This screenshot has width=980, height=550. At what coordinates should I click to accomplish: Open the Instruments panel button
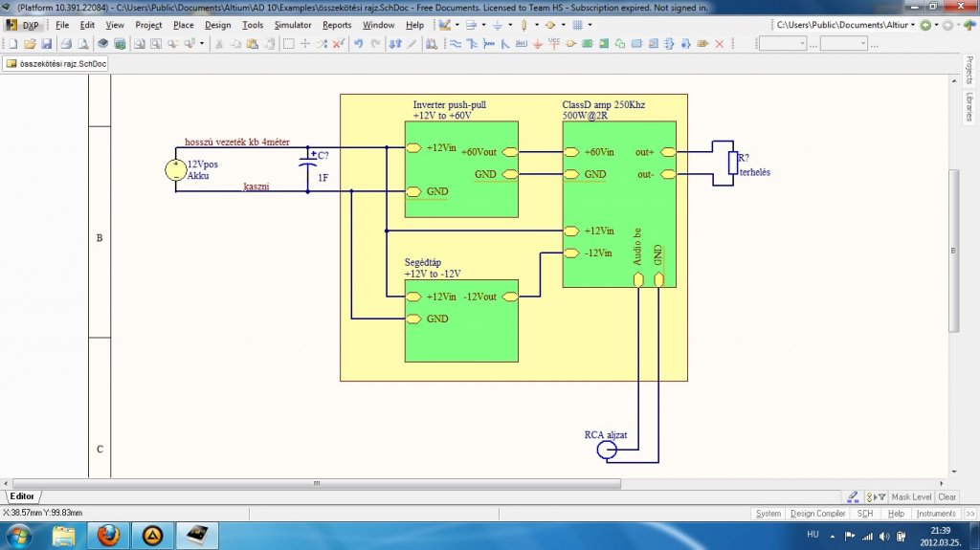[x=936, y=513]
